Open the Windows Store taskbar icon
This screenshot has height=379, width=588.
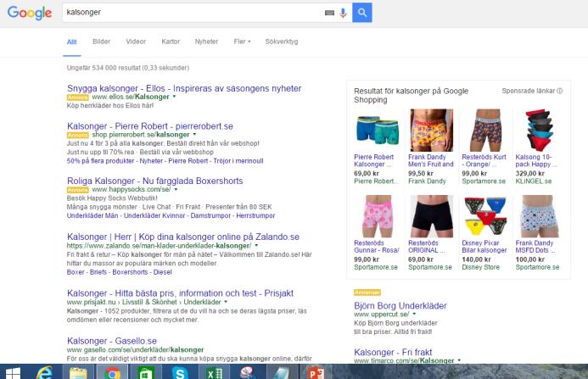(x=145, y=372)
